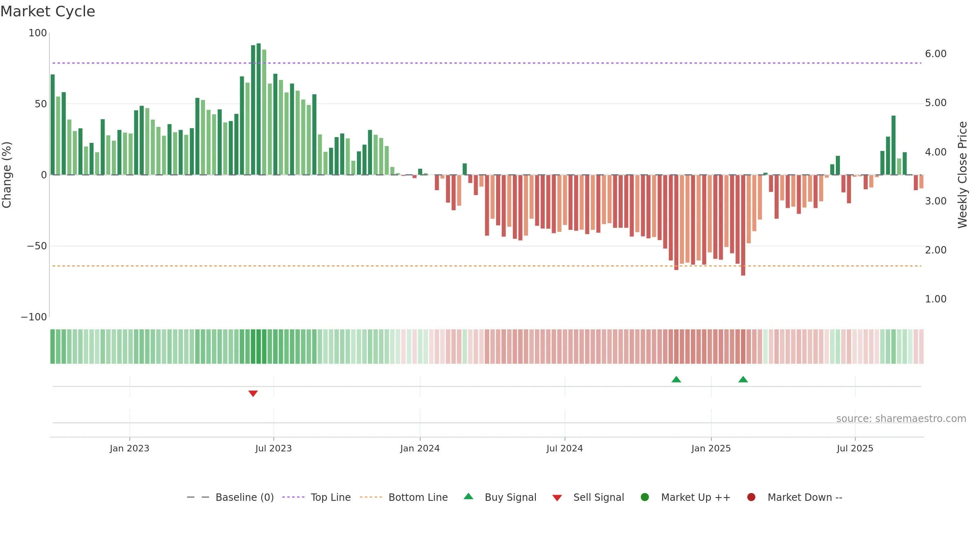Viewport: 980px width, 551px height.
Task: Click the −100 left axis tick label
Action: coord(34,317)
